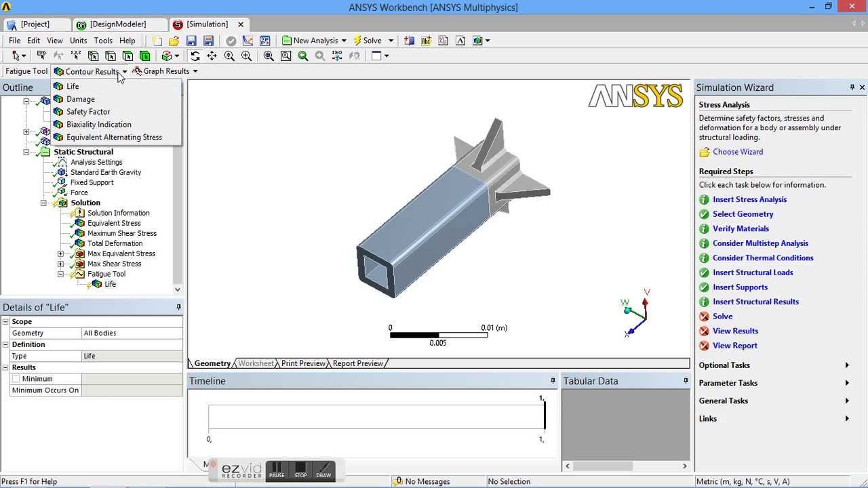Viewport: 868px width, 488px height.
Task: Collapse the Definition section in Details
Action: pos(5,344)
